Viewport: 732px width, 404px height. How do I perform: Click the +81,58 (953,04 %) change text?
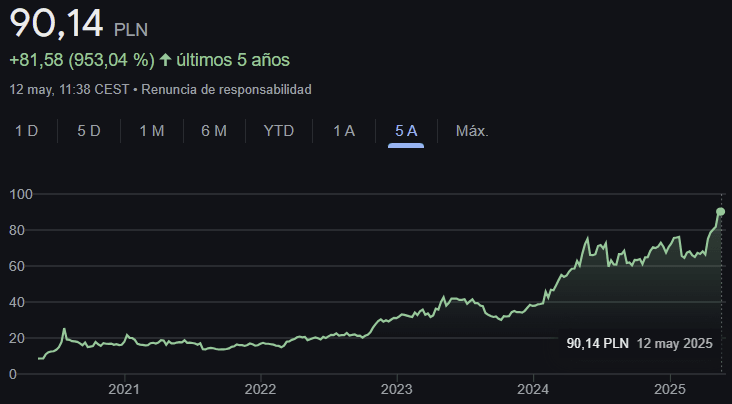[81, 60]
